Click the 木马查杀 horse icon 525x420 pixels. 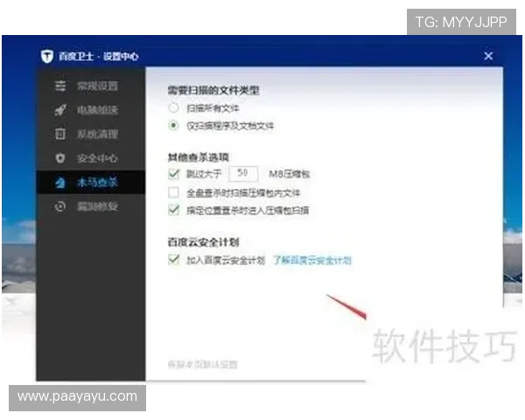[x=60, y=183]
